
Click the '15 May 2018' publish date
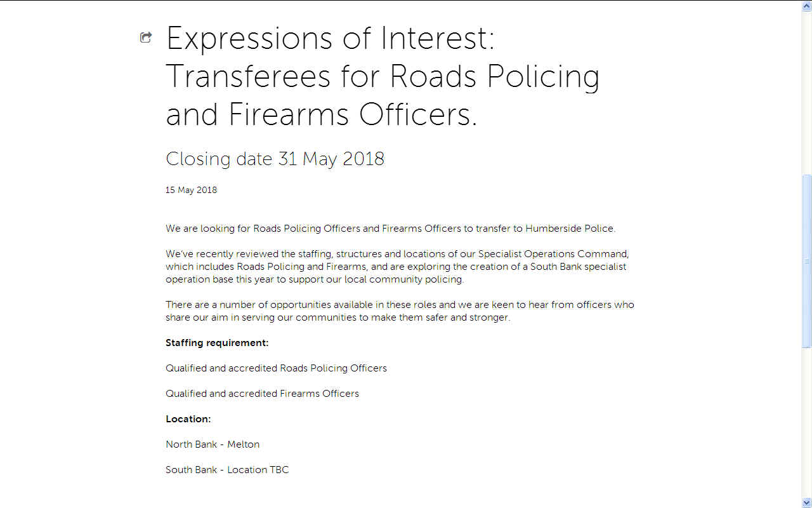tap(191, 190)
